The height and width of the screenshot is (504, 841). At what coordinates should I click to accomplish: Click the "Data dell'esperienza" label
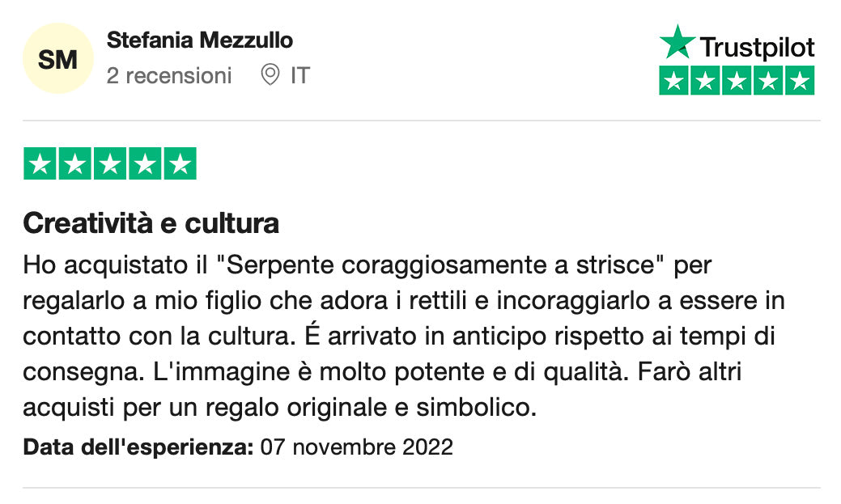tap(138, 447)
